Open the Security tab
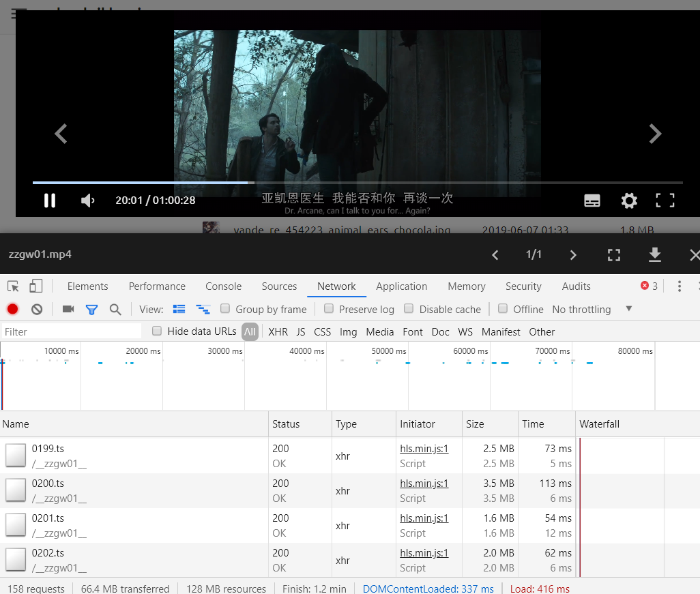 (523, 286)
